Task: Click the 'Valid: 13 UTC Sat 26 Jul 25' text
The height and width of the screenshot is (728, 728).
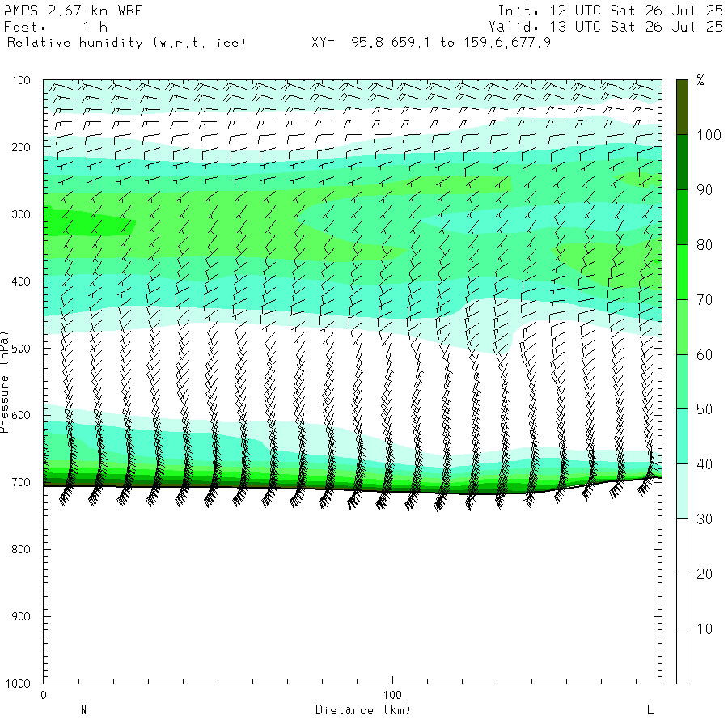Action: click(x=606, y=27)
